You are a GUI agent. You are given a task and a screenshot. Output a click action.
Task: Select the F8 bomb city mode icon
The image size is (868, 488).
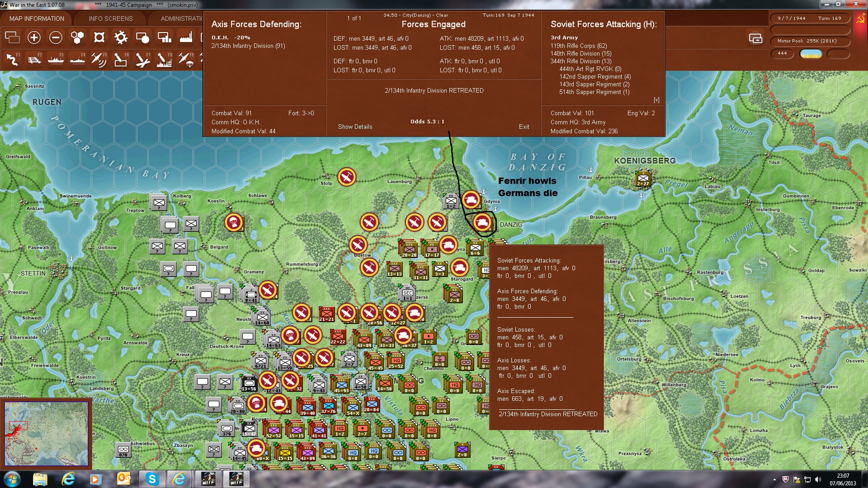point(164,59)
